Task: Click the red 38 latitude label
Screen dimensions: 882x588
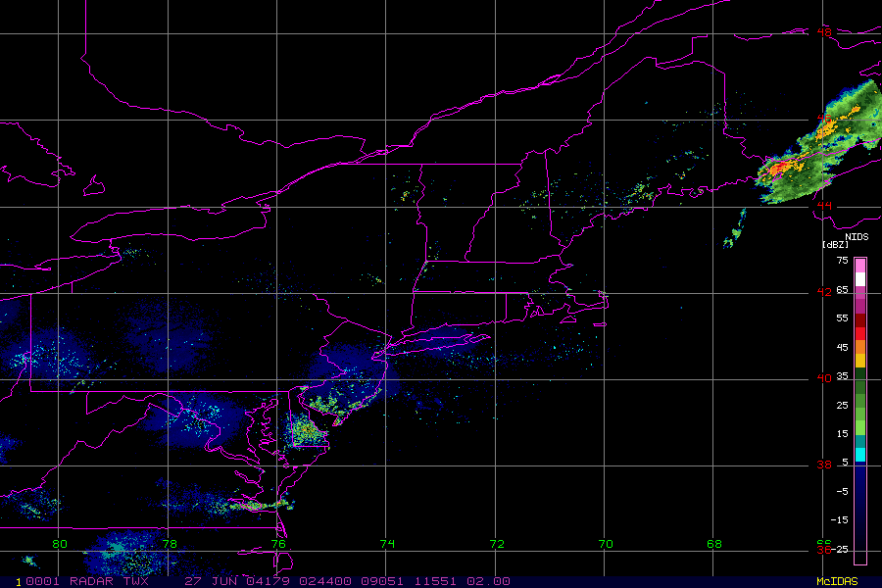Action: [824, 465]
